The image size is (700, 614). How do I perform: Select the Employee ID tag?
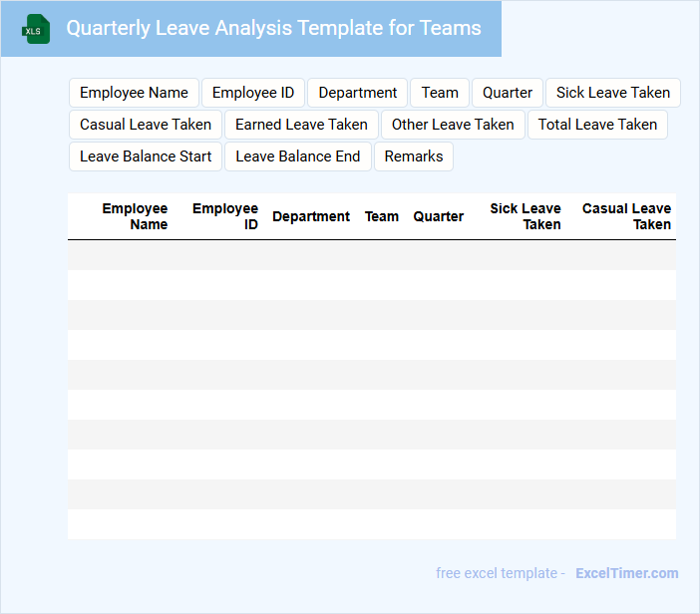(x=253, y=93)
